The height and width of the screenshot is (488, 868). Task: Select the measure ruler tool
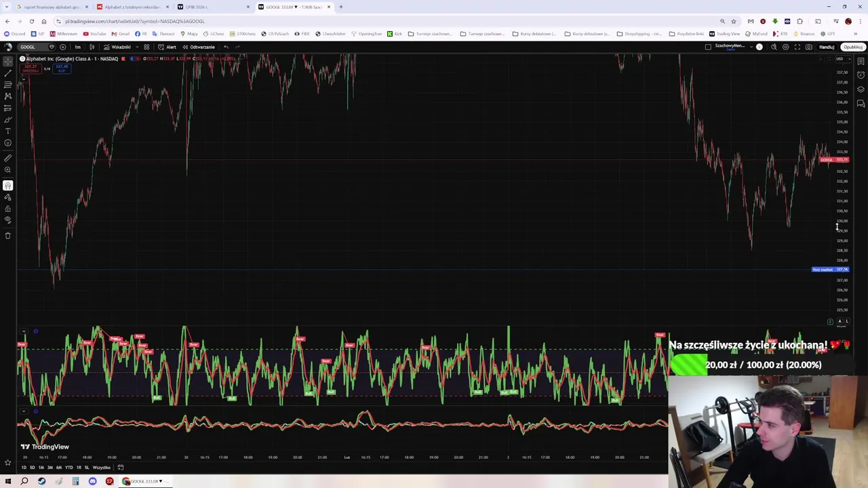point(8,158)
